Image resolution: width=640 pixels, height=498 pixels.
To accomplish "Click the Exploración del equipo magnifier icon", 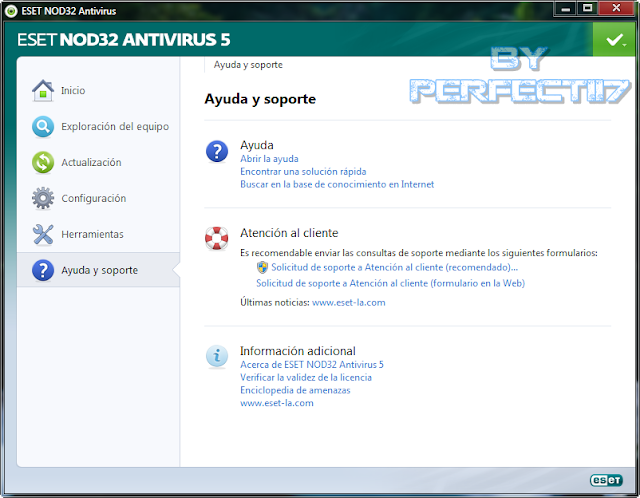I will point(43,127).
